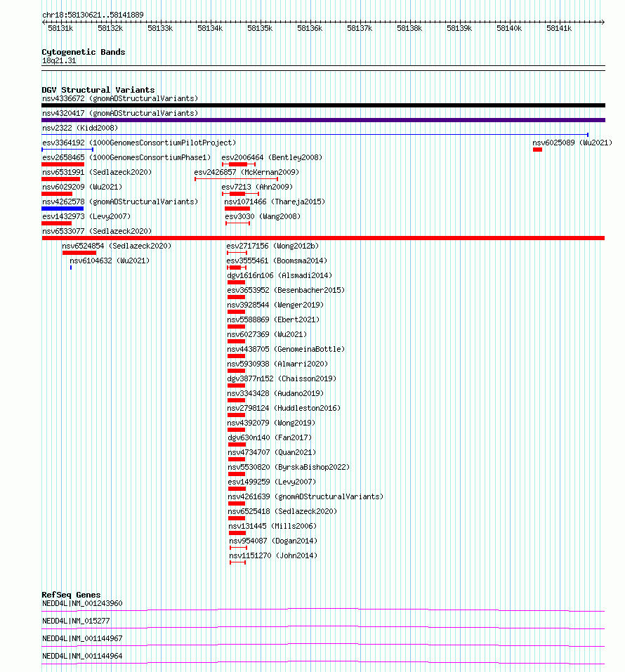The height and width of the screenshot is (672, 625).
Task: Click the 58138k ruler position label
Action: point(409,28)
